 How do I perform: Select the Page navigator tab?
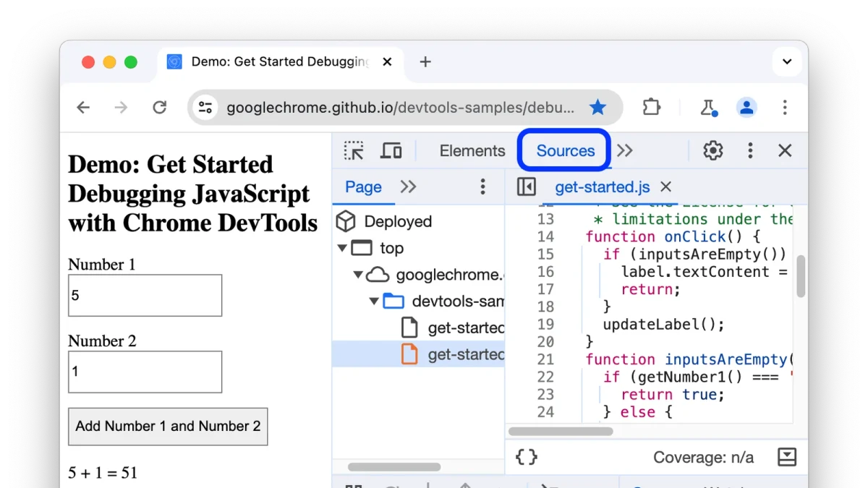[x=363, y=187]
